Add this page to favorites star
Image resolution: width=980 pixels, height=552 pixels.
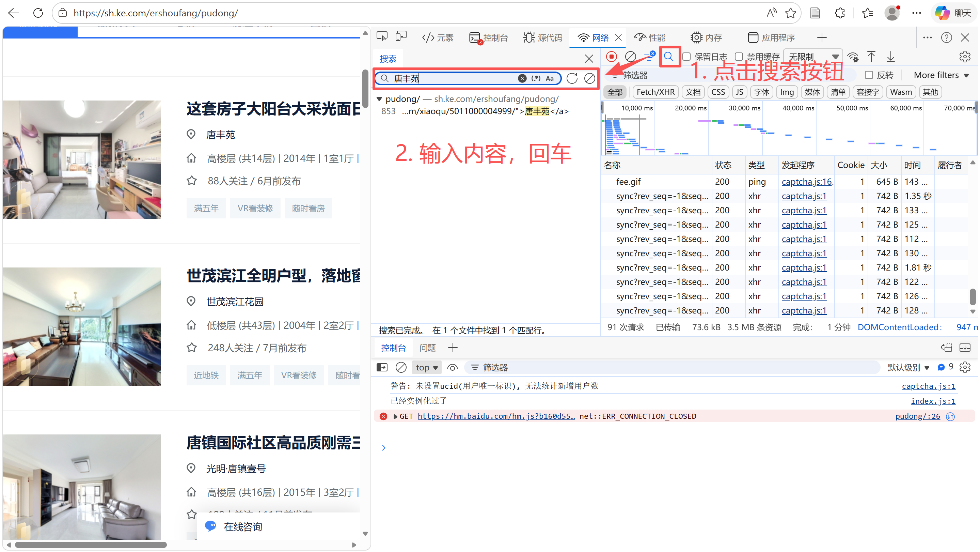[x=791, y=13]
